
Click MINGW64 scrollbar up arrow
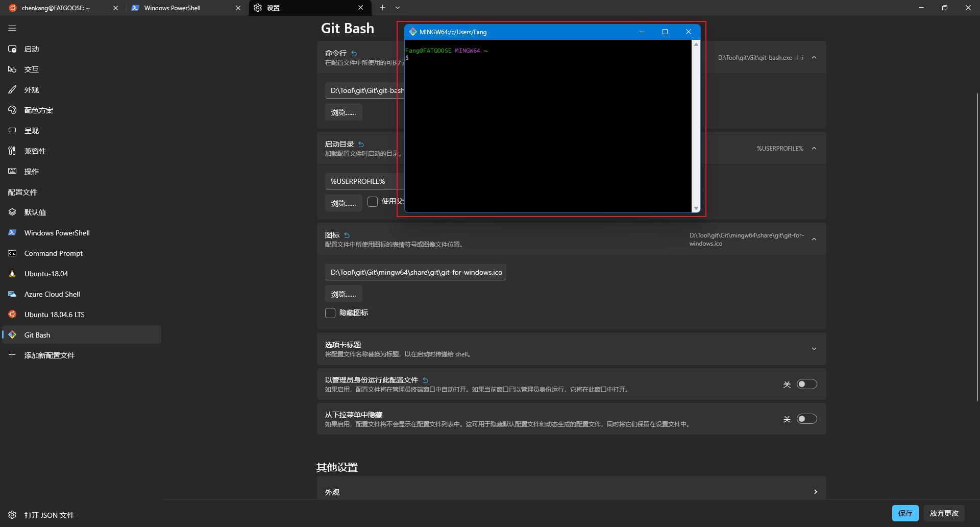click(x=696, y=44)
